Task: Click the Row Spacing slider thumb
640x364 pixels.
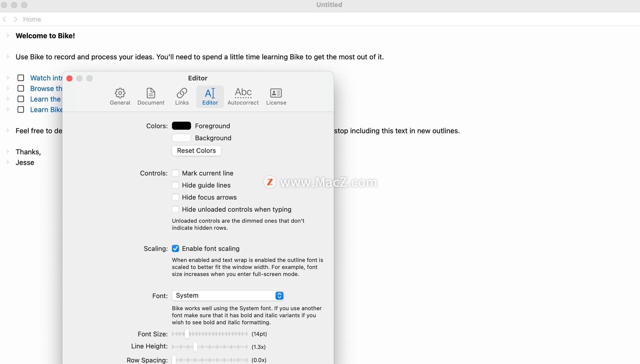Action: point(174,360)
